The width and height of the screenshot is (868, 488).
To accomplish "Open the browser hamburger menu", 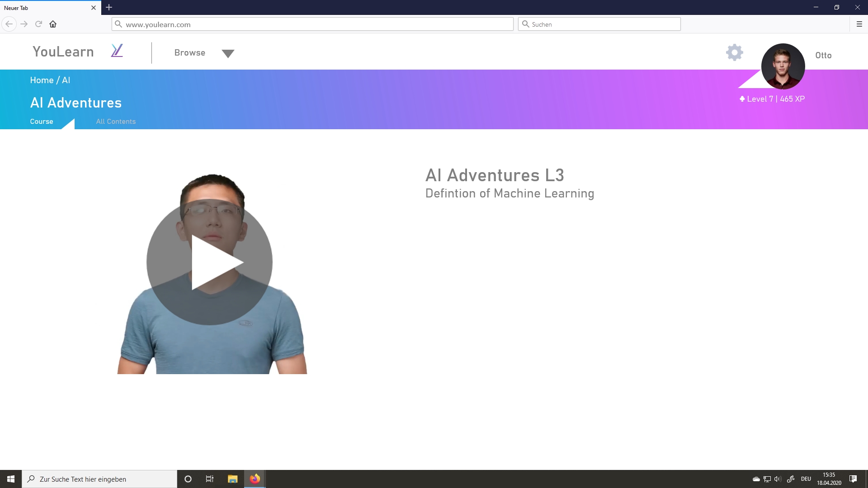I will tap(859, 24).
